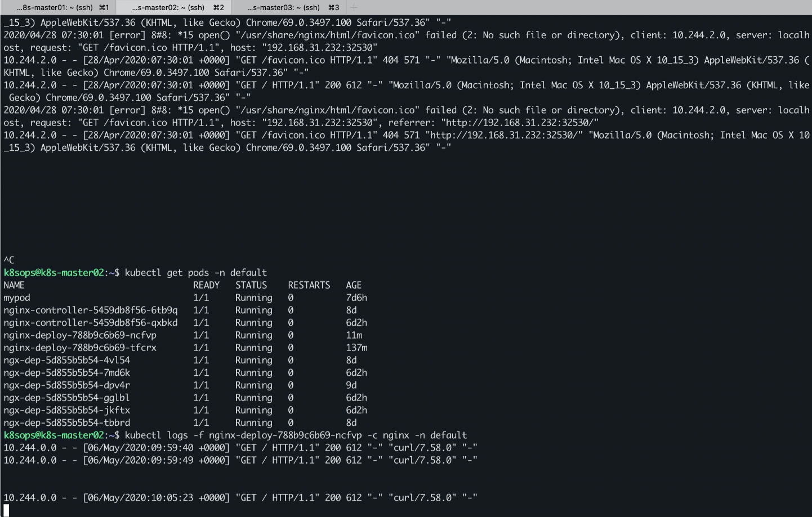Open a new terminal tab with plus
Viewport: 812px width, 517px height.
point(354,7)
